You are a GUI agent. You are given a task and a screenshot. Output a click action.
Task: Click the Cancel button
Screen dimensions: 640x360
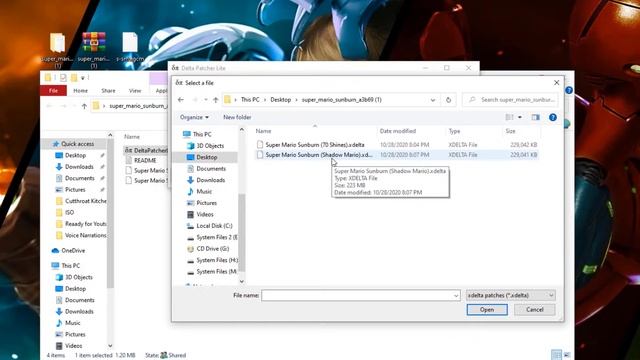pyautogui.click(x=534, y=310)
